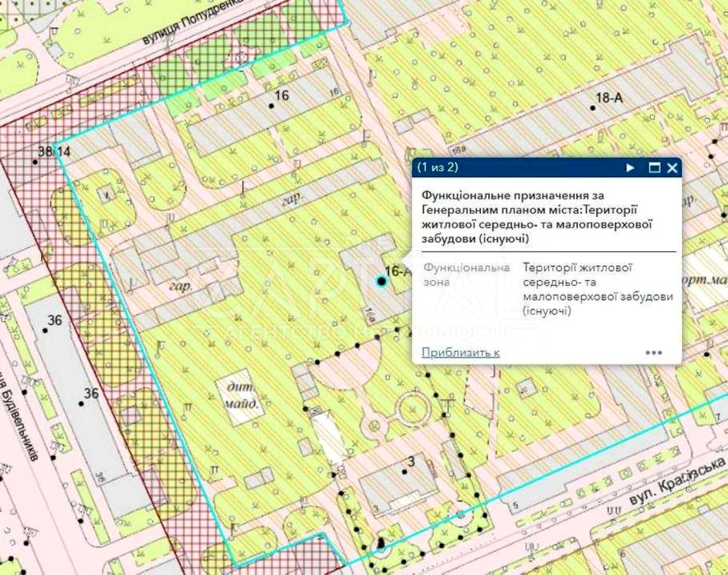Click the "Функціональна зона" field label
Screen dimensions: 728x575
[466, 275]
